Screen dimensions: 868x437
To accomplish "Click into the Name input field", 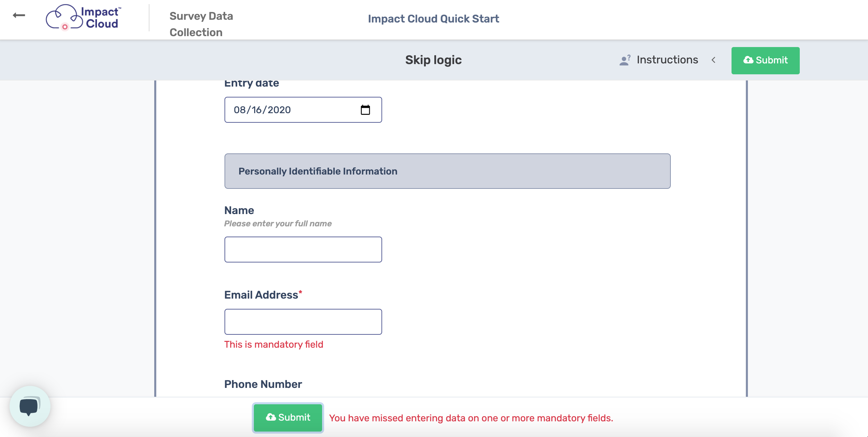I will (x=303, y=250).
